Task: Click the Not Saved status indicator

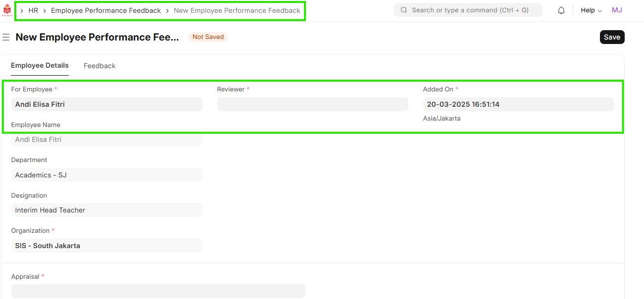Action: (208, 37)
